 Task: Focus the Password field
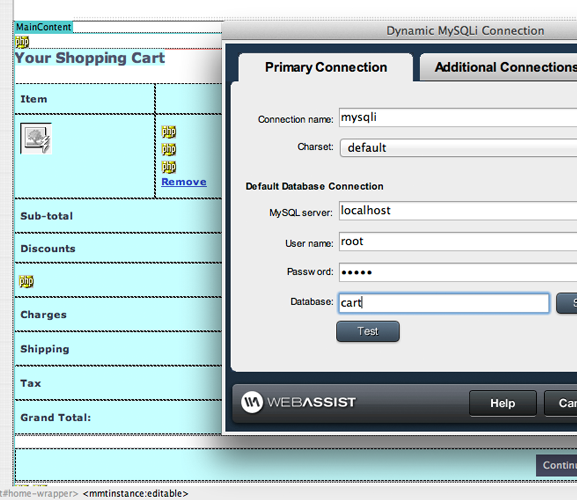(x=458, y=272)
